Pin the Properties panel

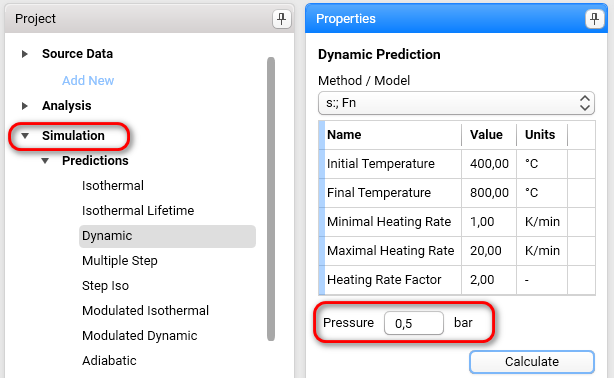(x=594, y=19)
